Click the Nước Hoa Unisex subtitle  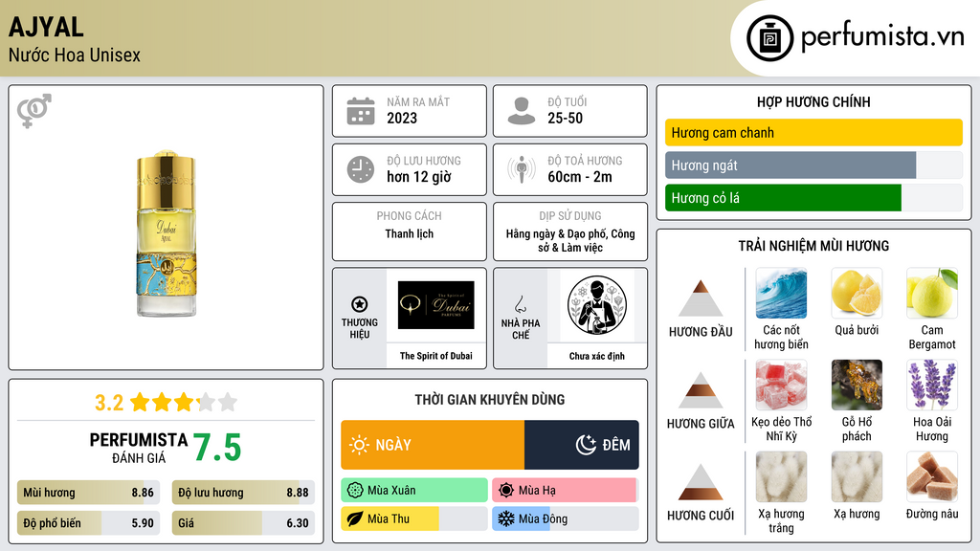click(x=75, y=55)
